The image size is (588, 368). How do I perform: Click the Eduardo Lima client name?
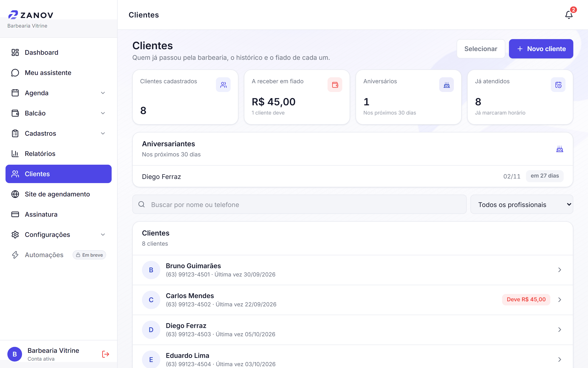pos(187,356)
